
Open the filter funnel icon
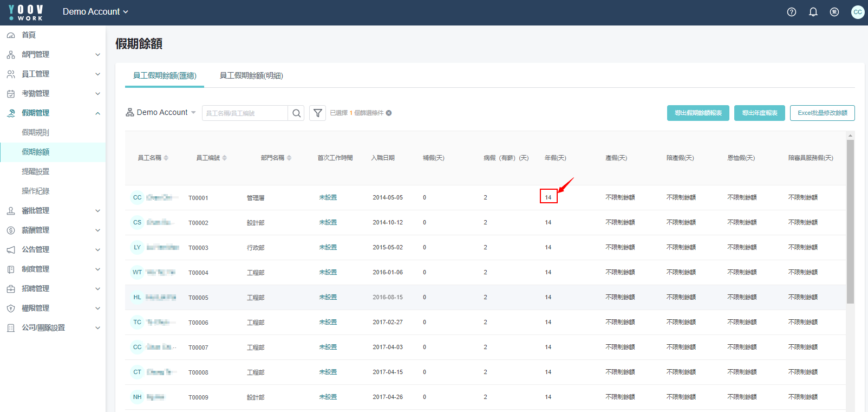318,113
